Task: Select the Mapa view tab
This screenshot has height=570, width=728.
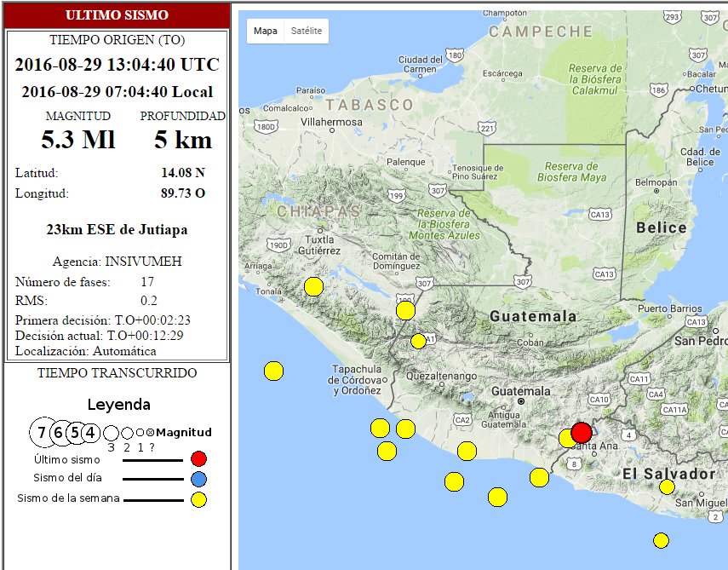Action: [x=265, y=30]
